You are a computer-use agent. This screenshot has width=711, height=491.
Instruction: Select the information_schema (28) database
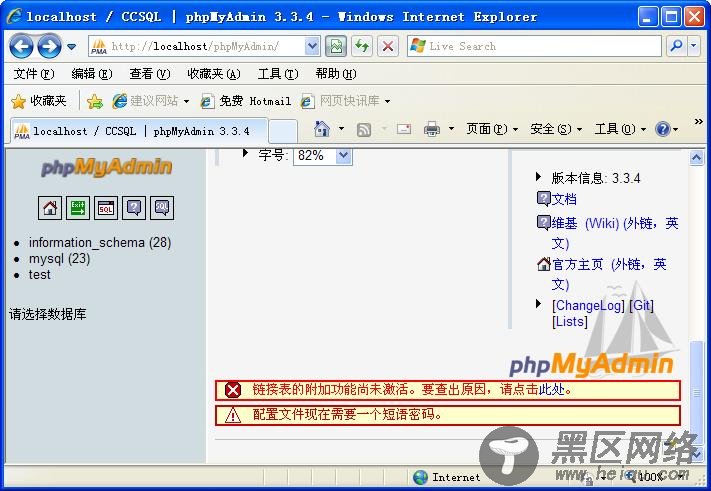click(x=100, y=243)
